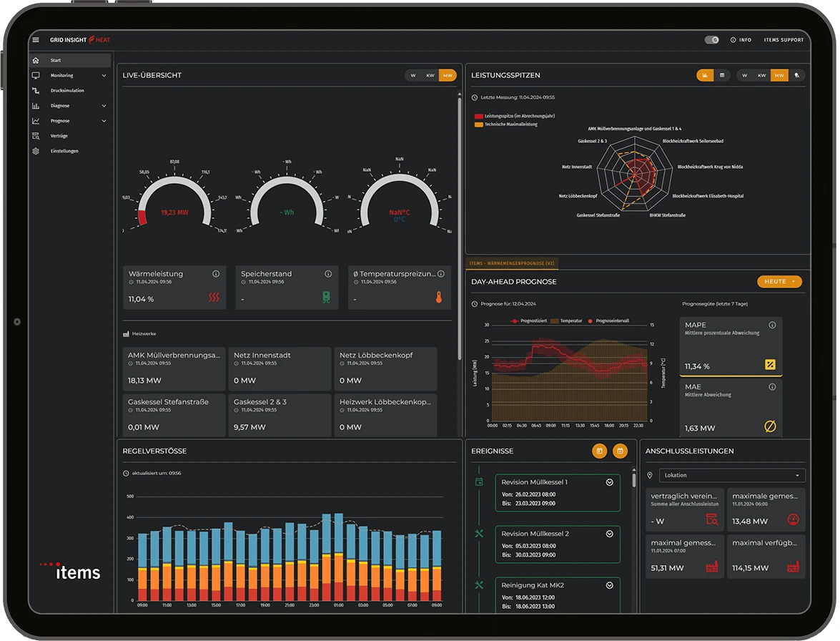
Task: Open the hamburger menu icon
Action: pyautogui.click(x=36, y=39)
